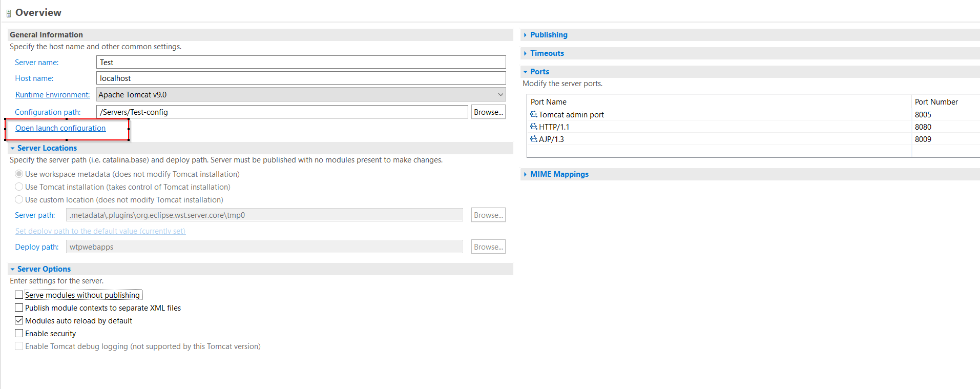The width and height of the screenshot is (980, 389).
Task: Click into the Server name field
Action: coord(301,62)
